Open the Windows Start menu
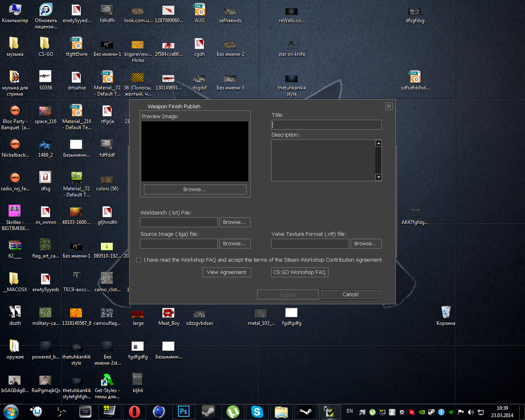The height and width of the screenshot is (420, 525). pyautogui.click(x=11, y=411)
